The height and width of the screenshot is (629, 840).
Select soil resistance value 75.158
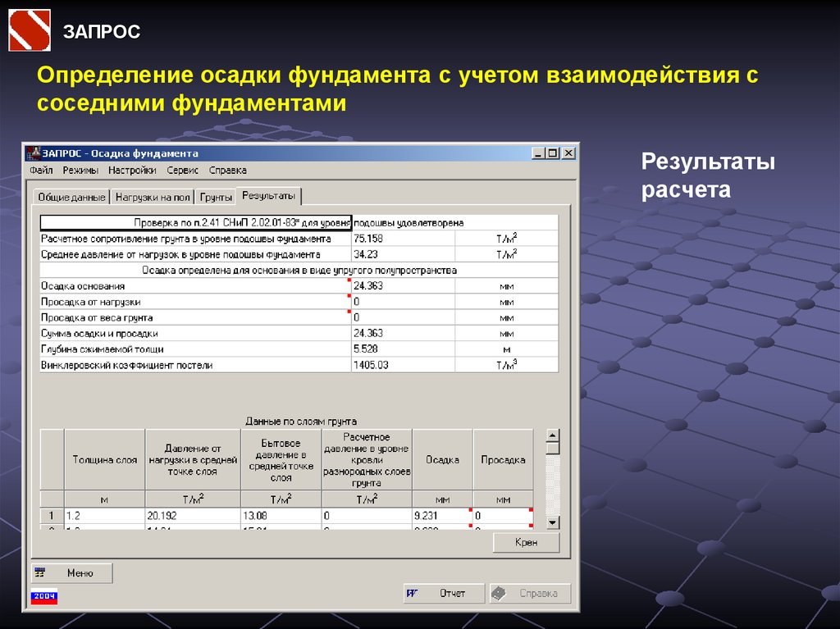pyautogui.click(x=403, y=239)
